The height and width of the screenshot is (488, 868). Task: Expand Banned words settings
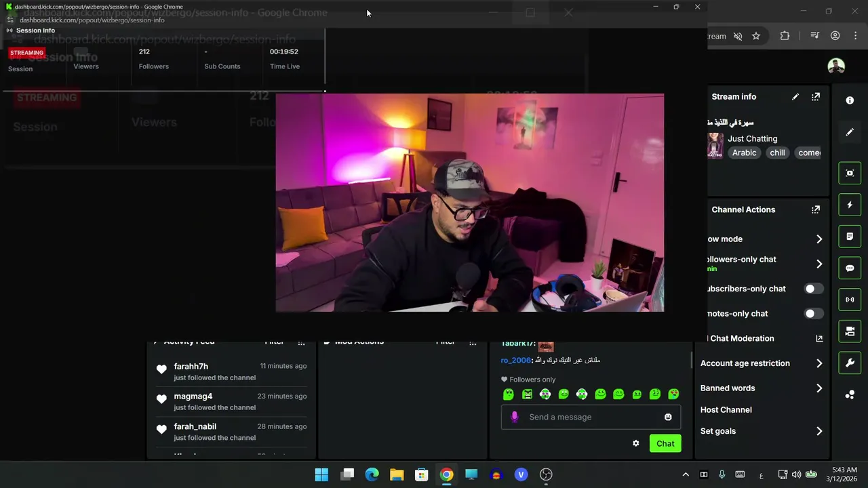pyautogui.click(x=819, y=388)
